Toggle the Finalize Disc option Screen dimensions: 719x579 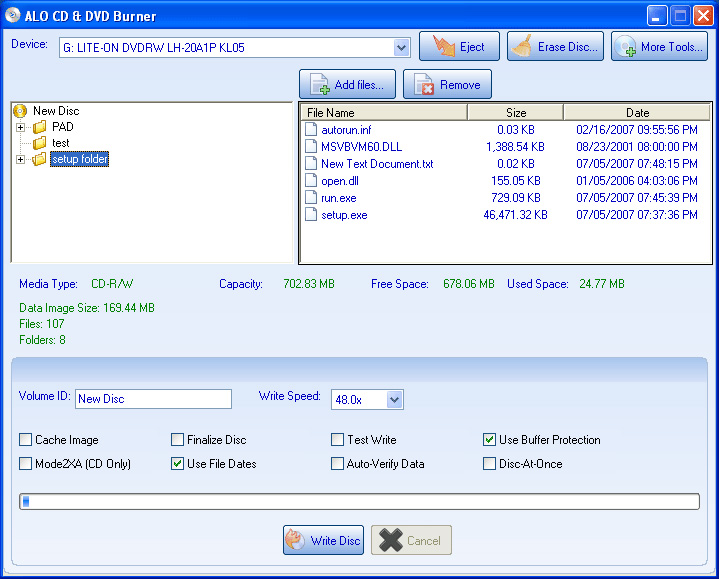point(178,440)
